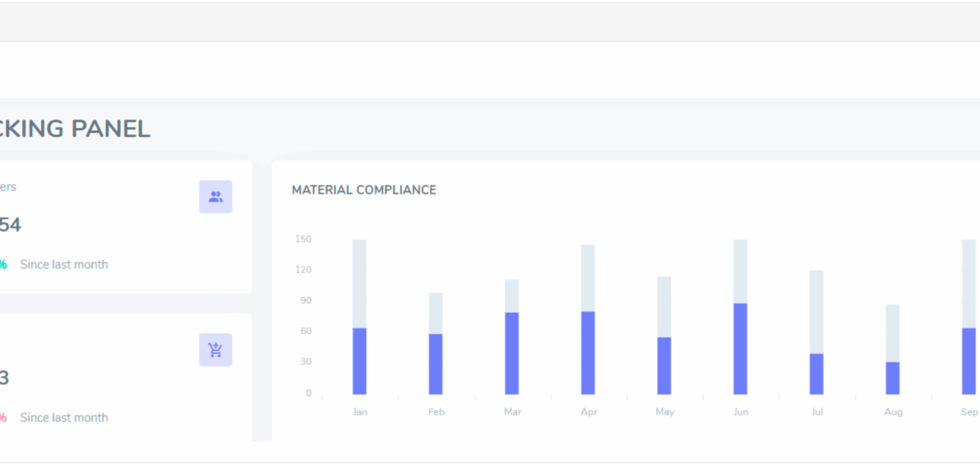Click the Feb label on the x-axis

tap(436, 412)
